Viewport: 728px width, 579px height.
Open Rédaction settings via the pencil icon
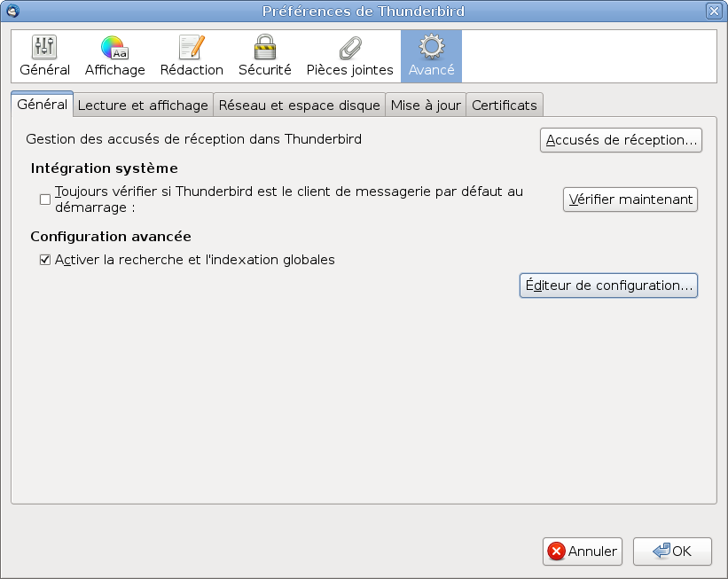click(192, 55)
